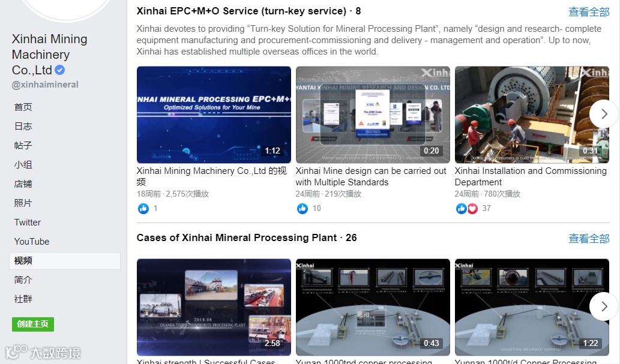Click the '24周前 · 780次播放' text
The image size is (620, 364).
click(x=487, y=194)
